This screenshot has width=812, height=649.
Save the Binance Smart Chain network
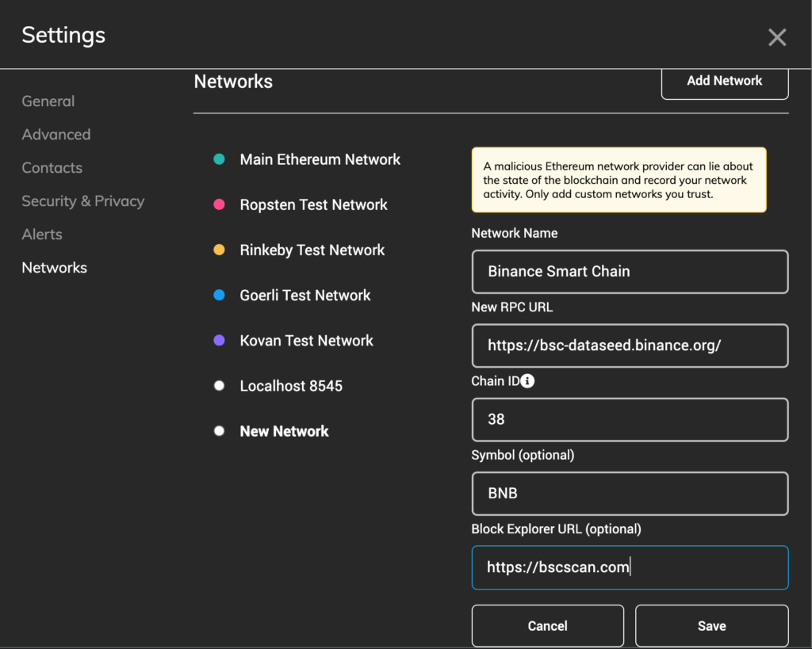[x=711, y=626]
